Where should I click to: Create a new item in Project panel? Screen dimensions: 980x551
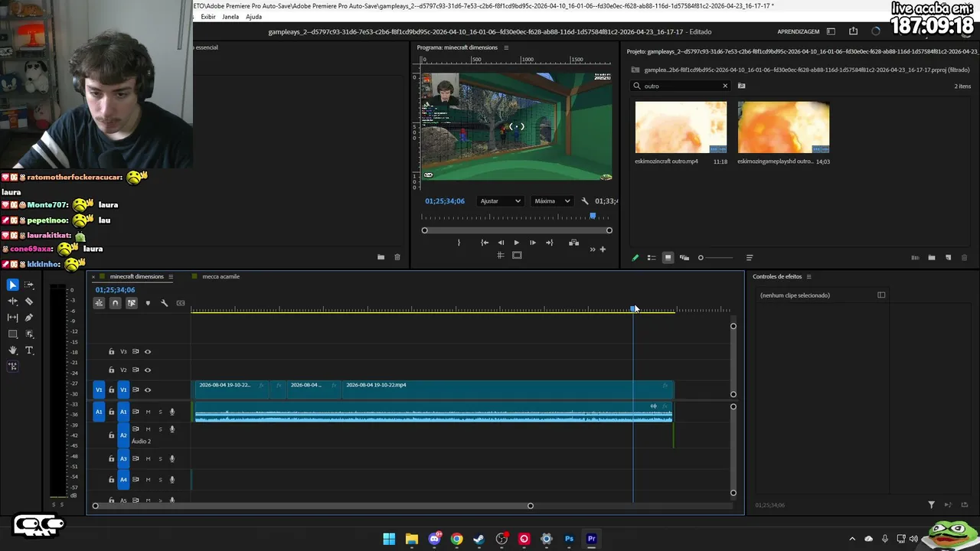(948, 258)
